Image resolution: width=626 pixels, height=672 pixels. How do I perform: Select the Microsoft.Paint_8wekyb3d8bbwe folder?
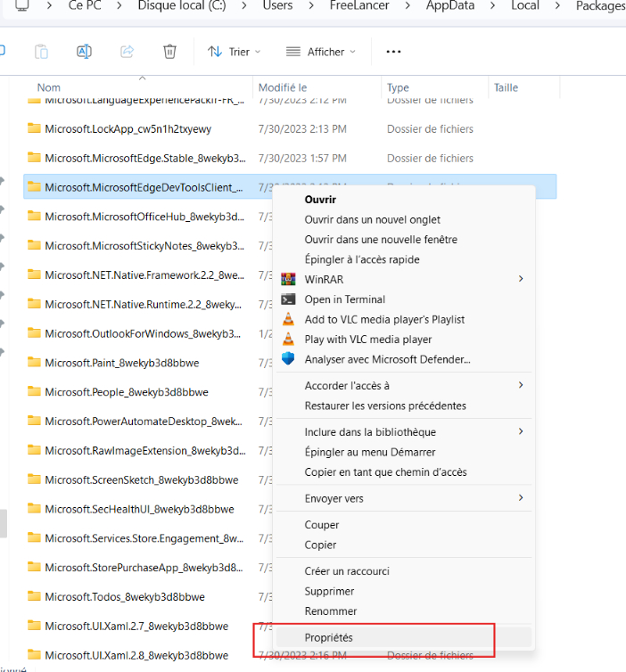coord(121,363)
